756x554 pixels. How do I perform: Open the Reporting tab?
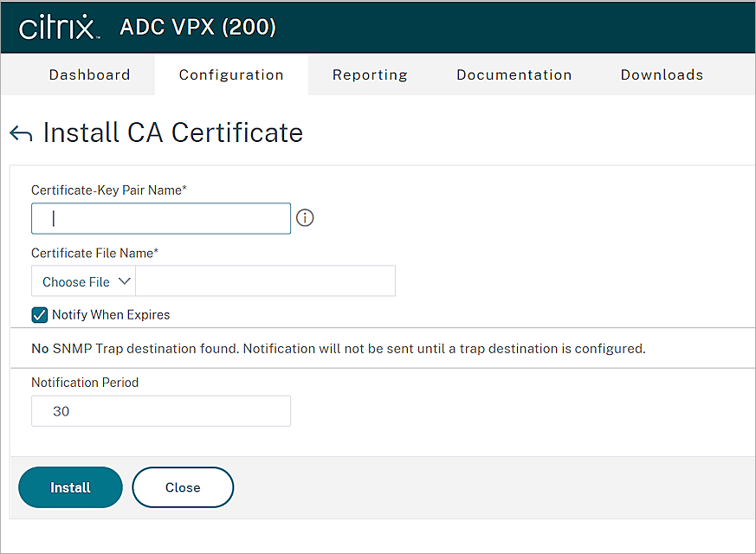(370, 74)
